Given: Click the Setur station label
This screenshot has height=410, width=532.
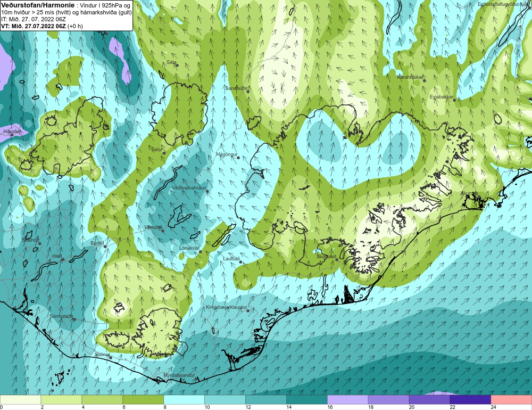Looking at the screenshot, I should click(x=157, y=150).
